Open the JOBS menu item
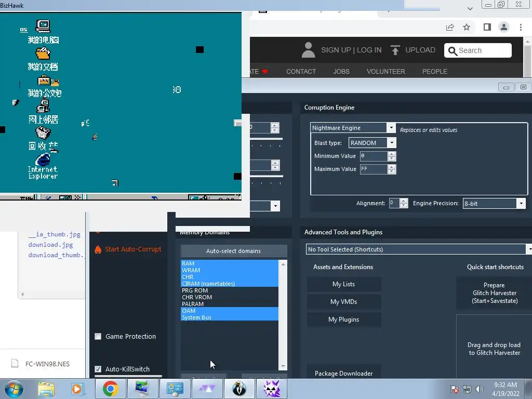 (341, 71)
